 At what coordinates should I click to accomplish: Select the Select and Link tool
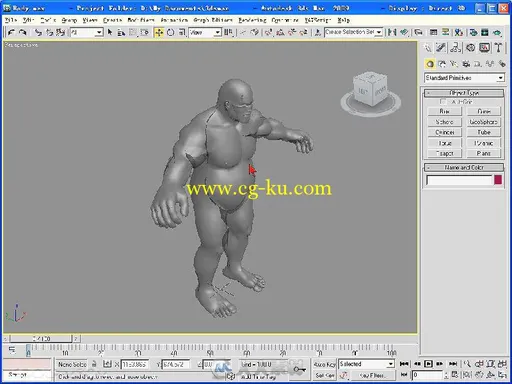[x=39, y=32]
